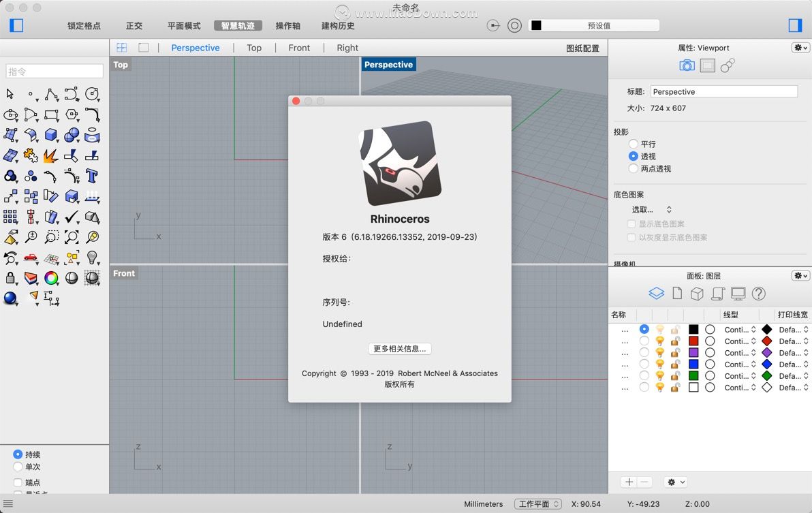
Task: Change linetype of the black layer
Action: click(740, 329)
